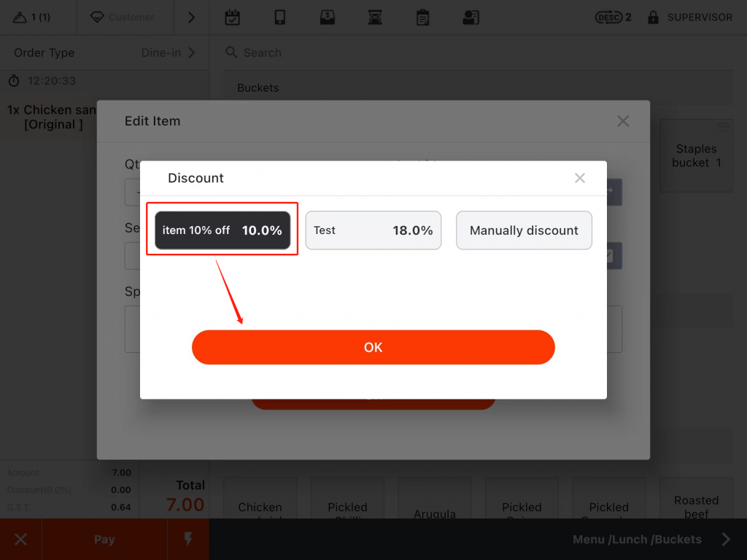The width and height of the screenshot is (747, 560).
Task: Open the clipboard orders list icon
Action: pos(422,17)
